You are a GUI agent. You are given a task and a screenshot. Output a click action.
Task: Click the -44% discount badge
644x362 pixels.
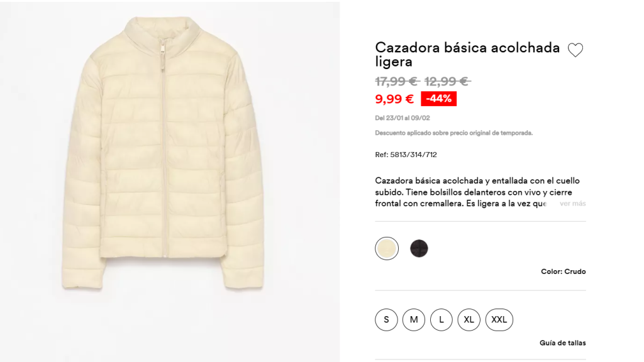pos(438,99)
